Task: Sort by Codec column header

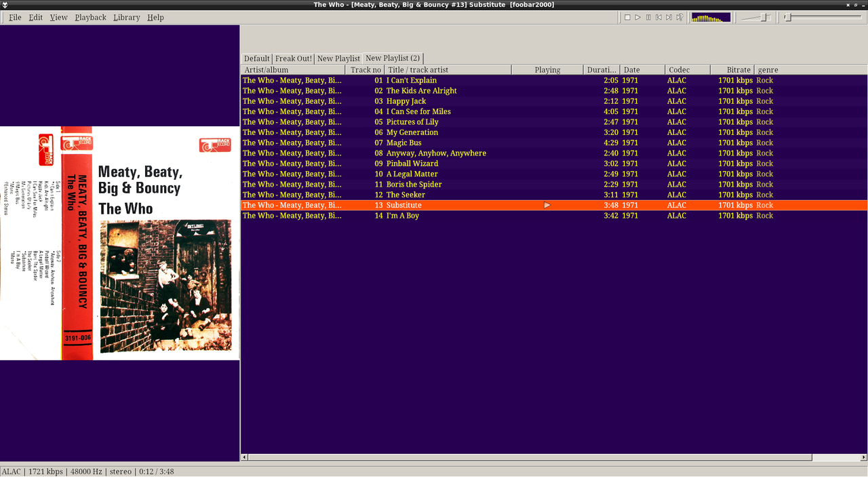Action: point(688,70)
